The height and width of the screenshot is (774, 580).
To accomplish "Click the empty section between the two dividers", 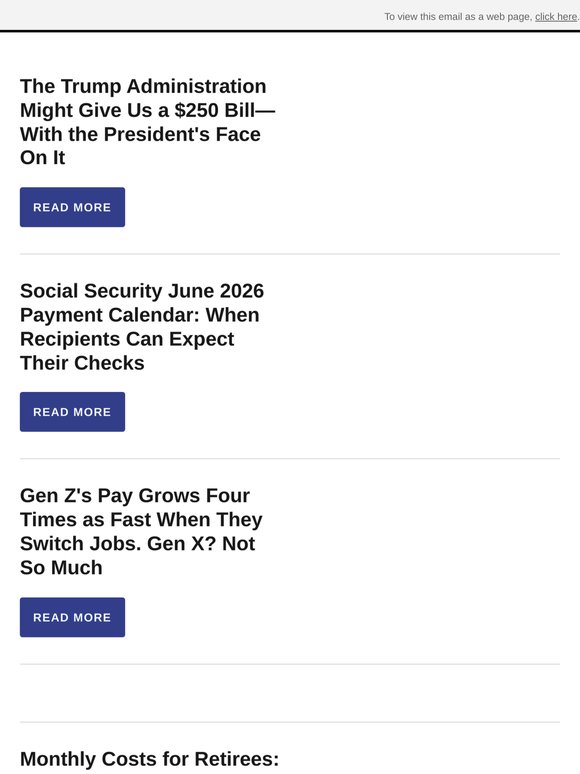I will [x=290, y=694].
